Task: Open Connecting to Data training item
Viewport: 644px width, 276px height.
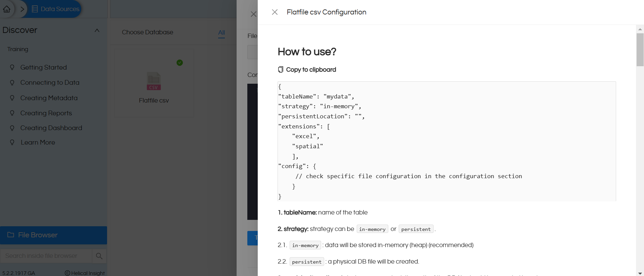Action: coord(50,82)
